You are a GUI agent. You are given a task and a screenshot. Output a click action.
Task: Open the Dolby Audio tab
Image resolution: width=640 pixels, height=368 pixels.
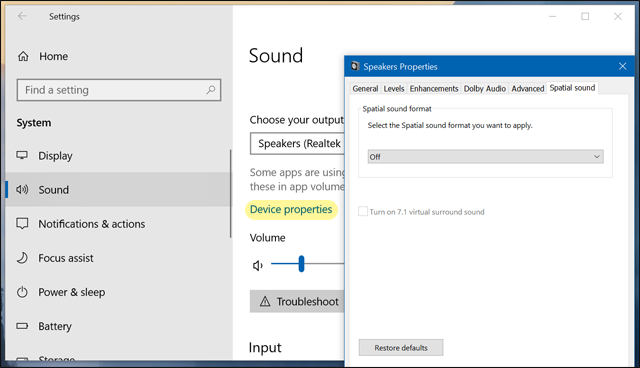click(x=484, y=89)
